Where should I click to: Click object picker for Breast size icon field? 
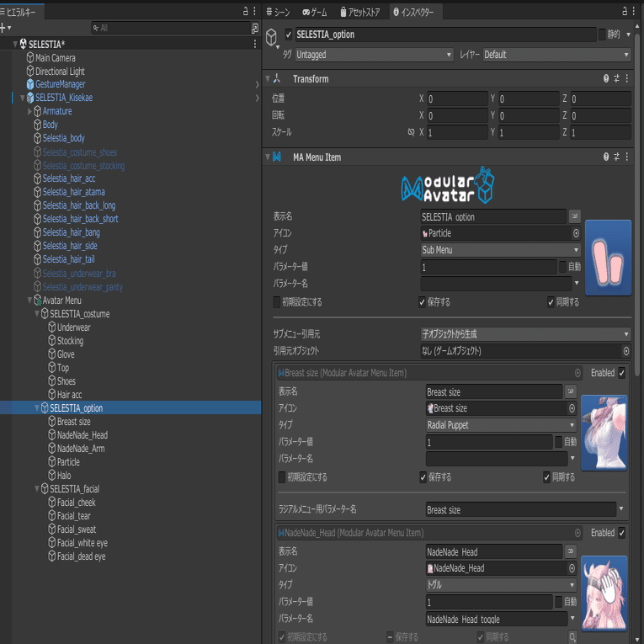pos(572,408)
